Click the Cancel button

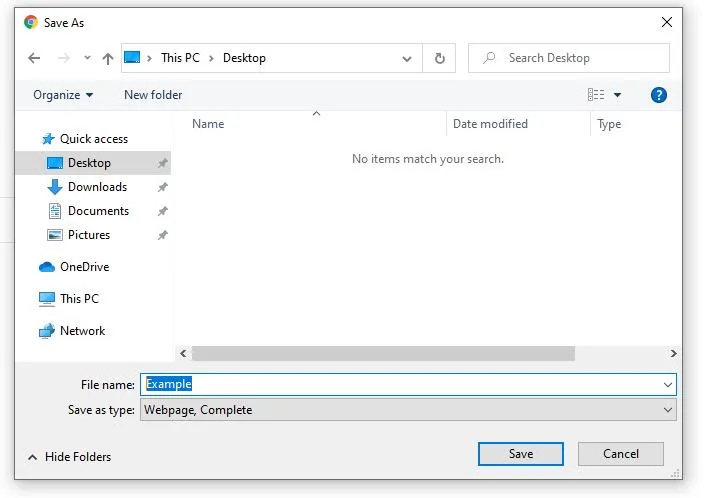coord(620,454)
